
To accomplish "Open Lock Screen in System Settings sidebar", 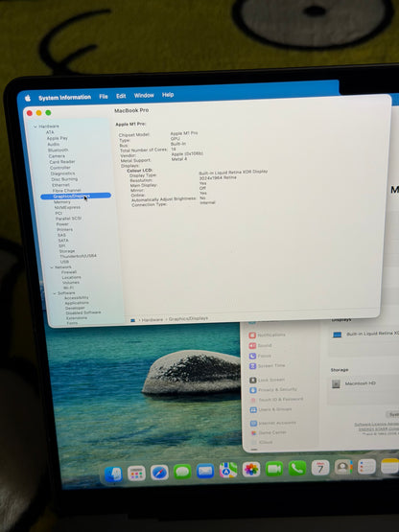I will [x=268, y=380].
